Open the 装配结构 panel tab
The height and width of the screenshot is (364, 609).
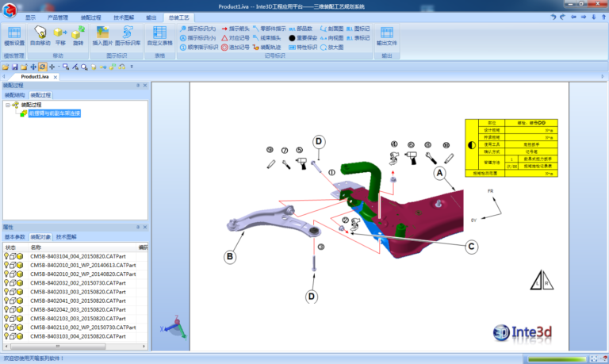[15, 95]
